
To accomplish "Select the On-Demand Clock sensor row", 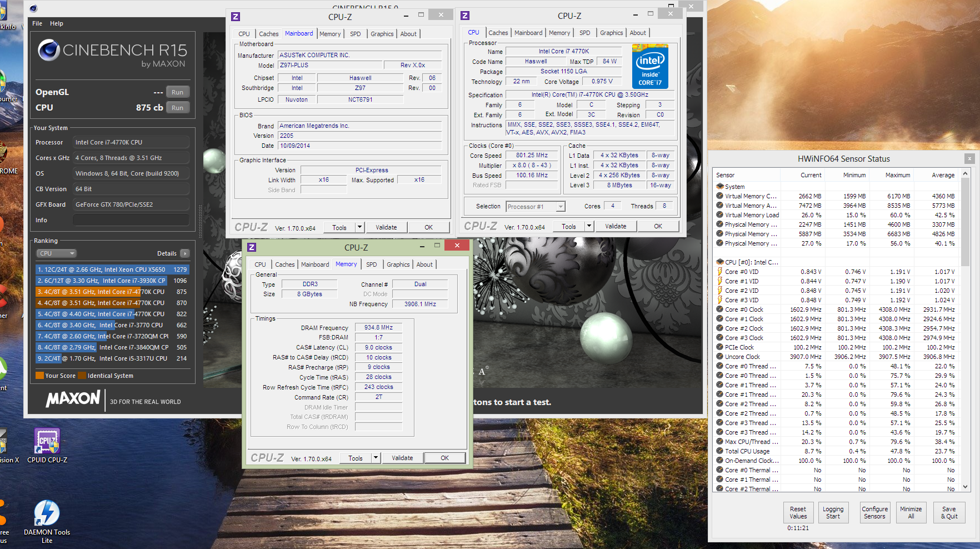I will [x=836, y=461].
